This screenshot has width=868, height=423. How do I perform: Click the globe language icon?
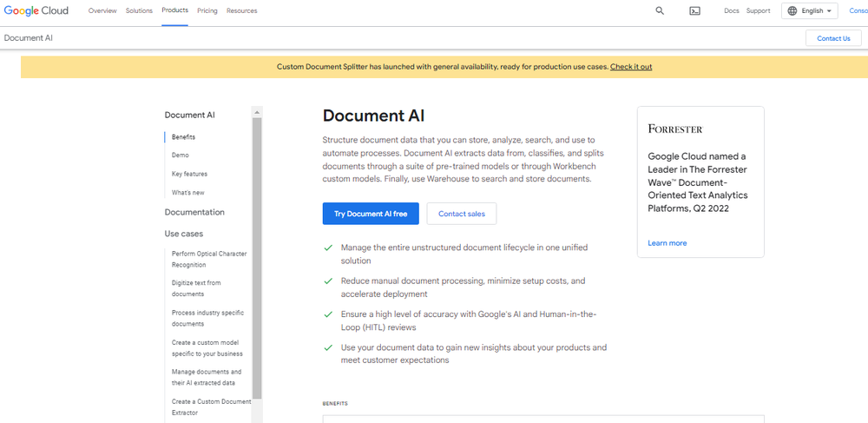(792, 10)
